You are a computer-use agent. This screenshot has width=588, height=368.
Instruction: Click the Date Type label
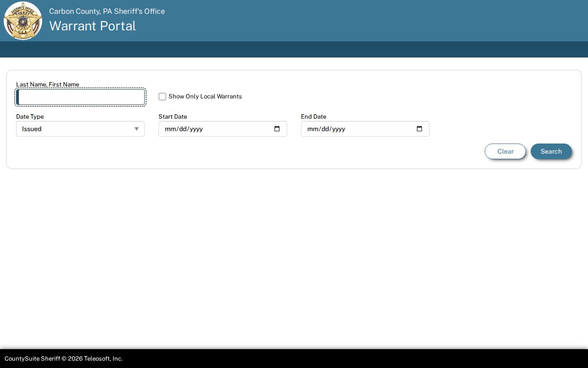30,117
